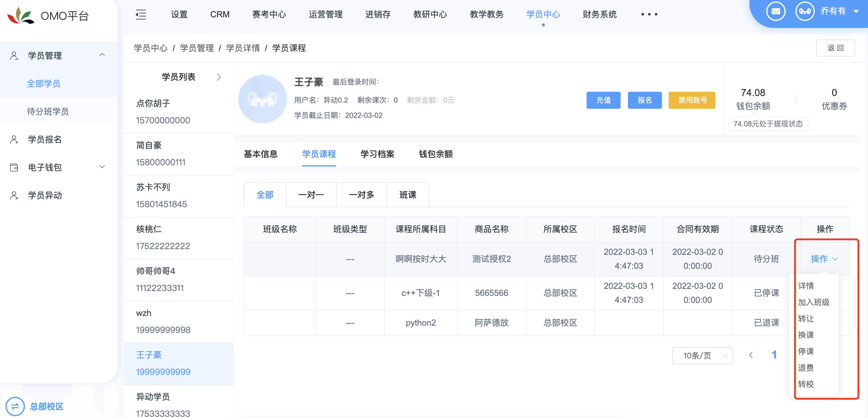Viewport: 868px width, 418px height.
Task: Click the 学员中心 breadcrumb link
Action: point(150,48)
